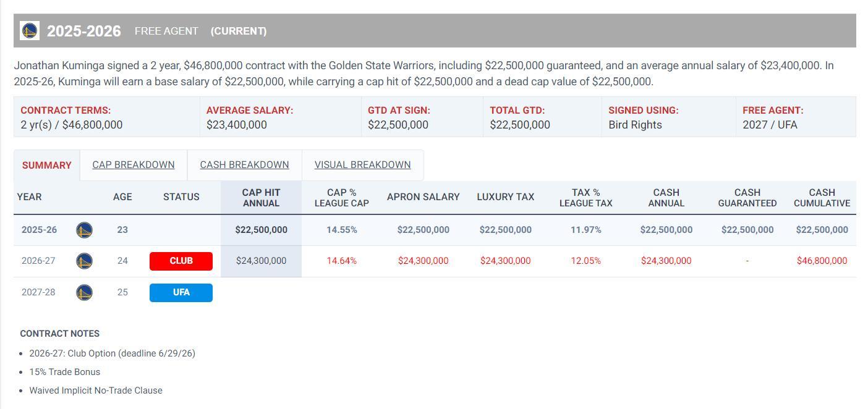The width and height of the screenshot is (868, 409).
Task: Click the Year column header
Action: (30, 197)
